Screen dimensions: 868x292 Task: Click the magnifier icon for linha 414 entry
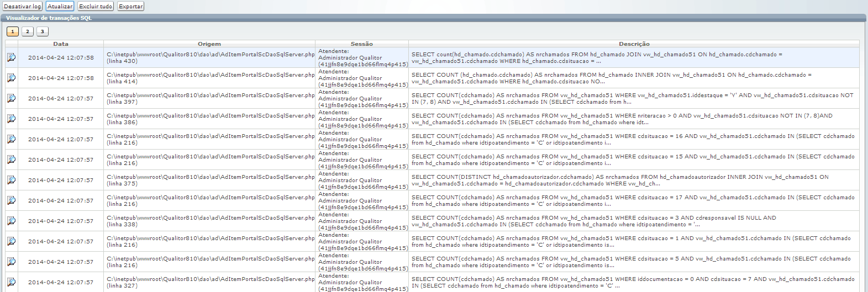point(11,78)
